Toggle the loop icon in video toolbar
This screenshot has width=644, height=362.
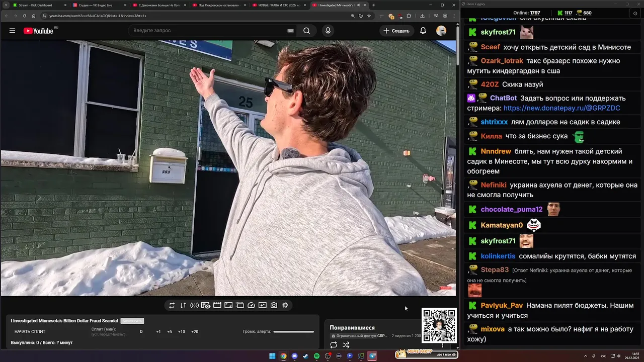click(172, 305)
